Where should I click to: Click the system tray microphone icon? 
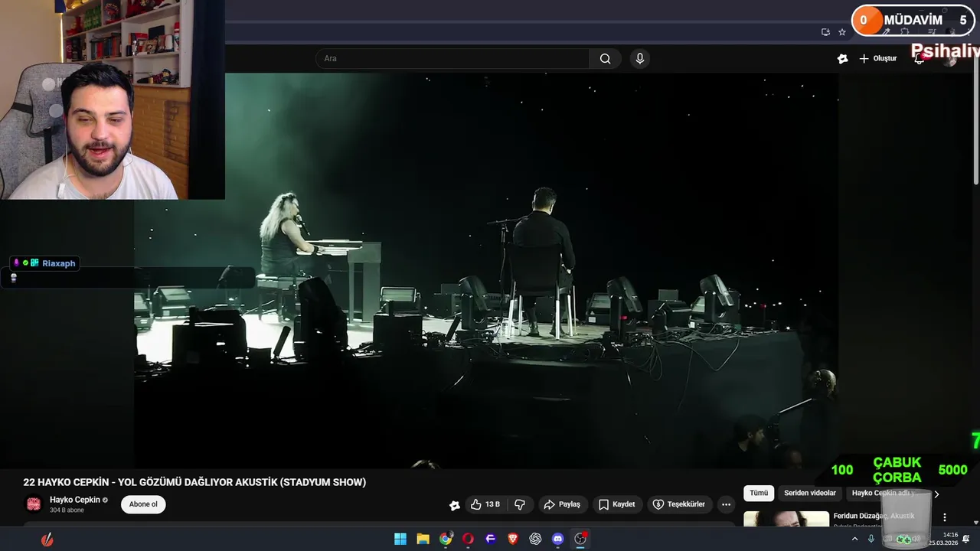click(871, 539)
